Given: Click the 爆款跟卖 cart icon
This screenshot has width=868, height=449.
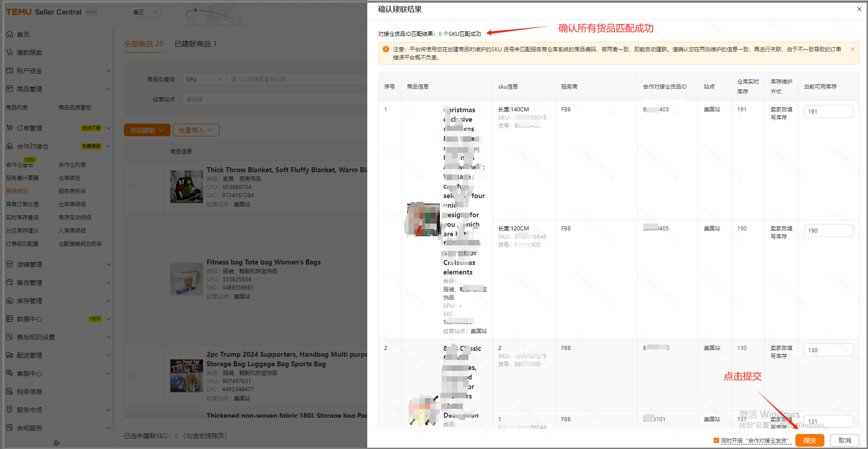Looking at the screenshot, I should point(10,53).
